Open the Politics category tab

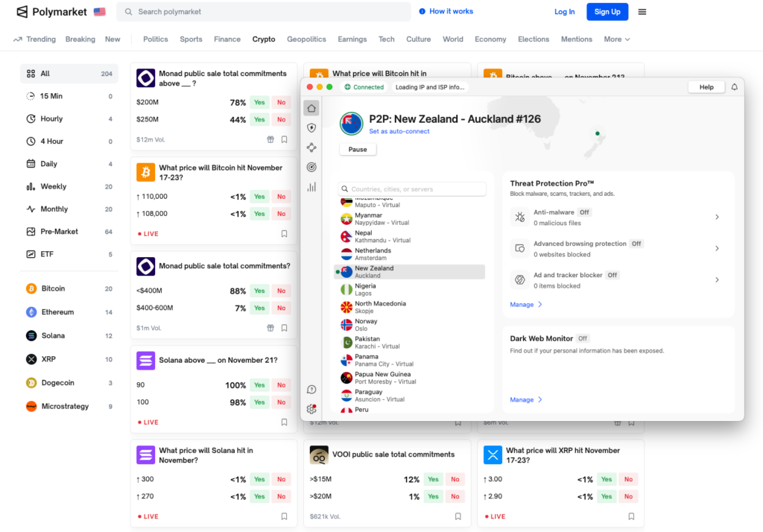click(155, 39)
